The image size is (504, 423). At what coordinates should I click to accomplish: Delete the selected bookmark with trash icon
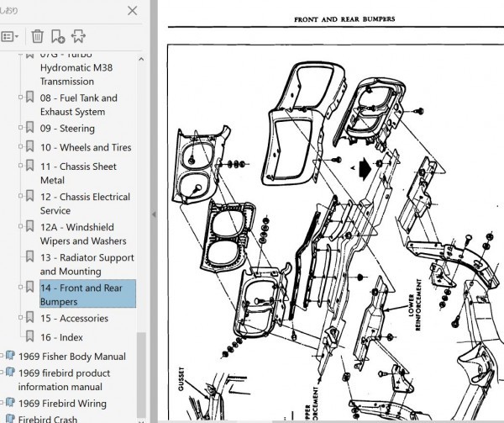coord(38,36)
